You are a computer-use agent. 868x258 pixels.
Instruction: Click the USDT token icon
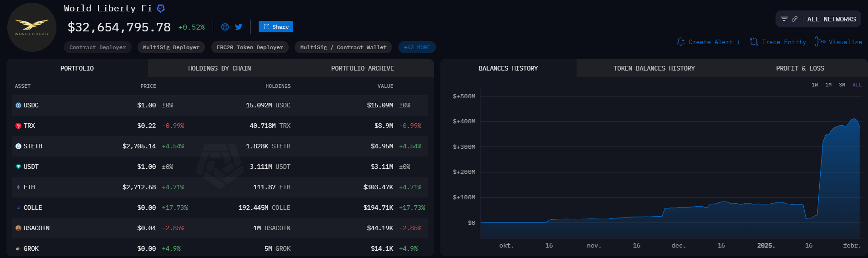(18, 167)
